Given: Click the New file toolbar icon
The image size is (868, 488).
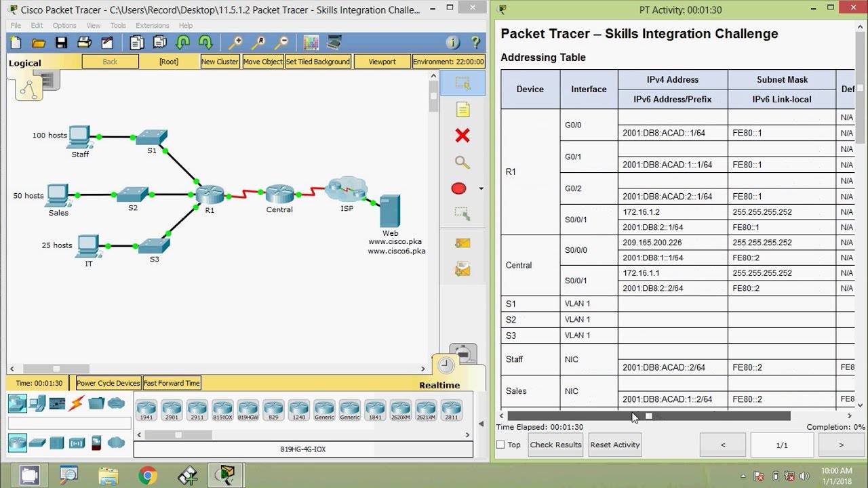Looking at the screenshot, I should pos(16,43).
